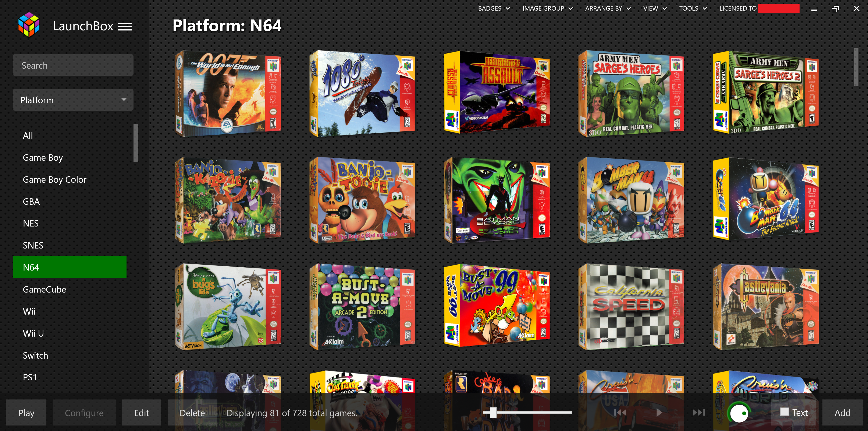Click the Displaying 81 of 728 status text
This screenshot has width=868, height=431.
[x=292, y=413]
